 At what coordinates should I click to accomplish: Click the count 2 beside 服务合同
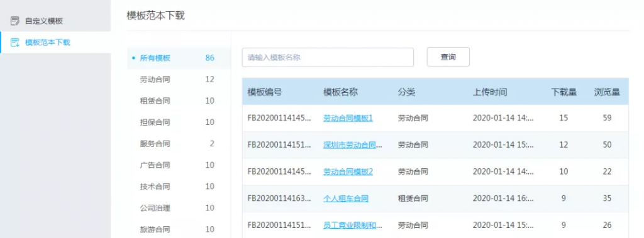point(213,144)
